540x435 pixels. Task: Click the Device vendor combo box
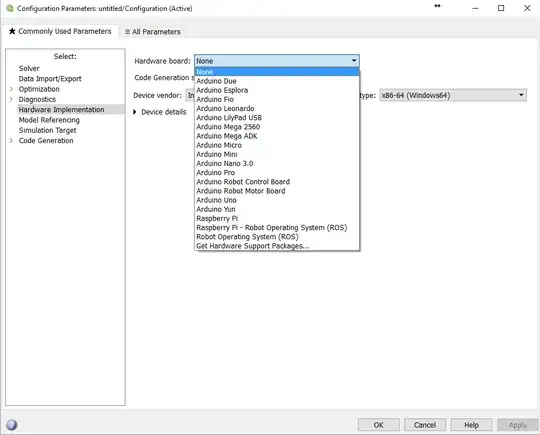click(x=190, y=95)
